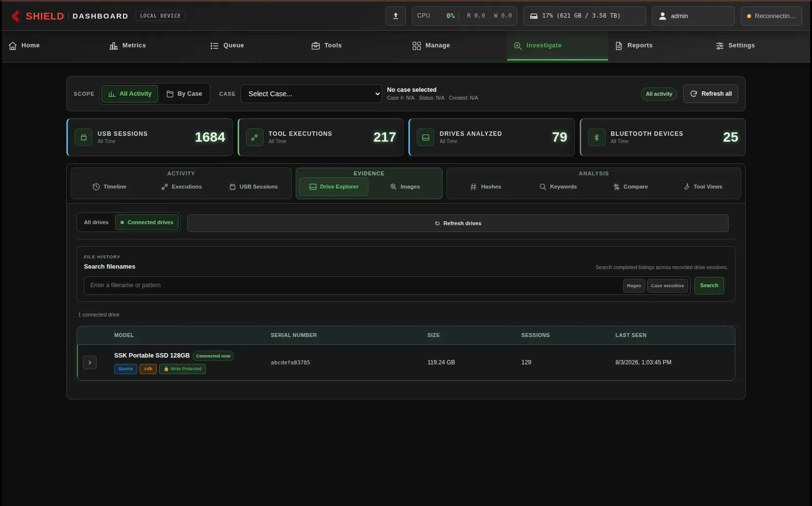Click the SHIELD red chevron logo
Screen dimensions: 812x506
tap(16, 16)
